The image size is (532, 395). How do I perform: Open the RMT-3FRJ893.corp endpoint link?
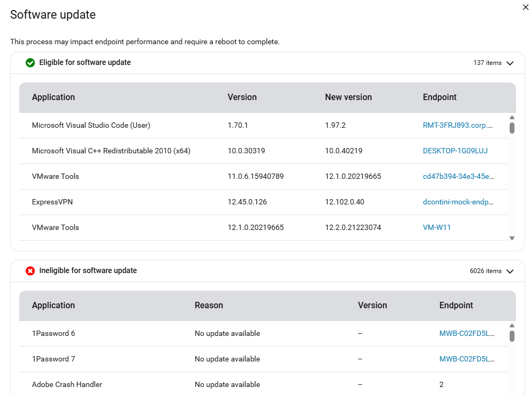(x=458, y=125)
